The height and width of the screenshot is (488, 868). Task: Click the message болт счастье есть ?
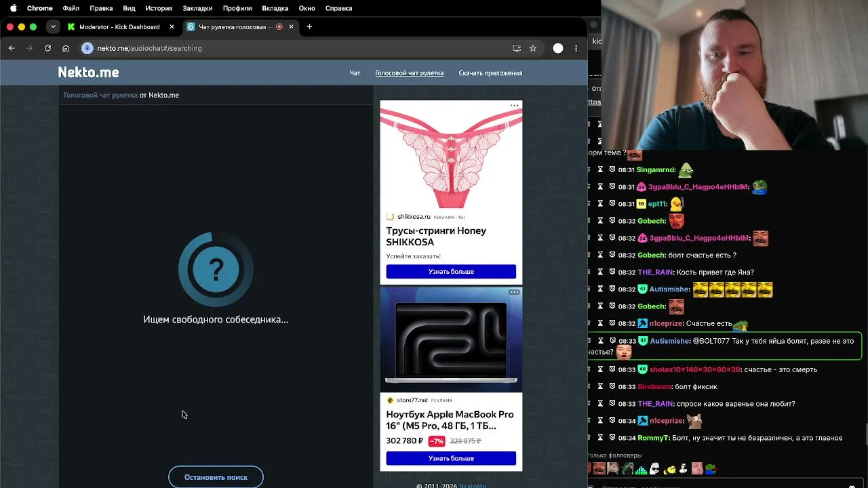point(703,255)
